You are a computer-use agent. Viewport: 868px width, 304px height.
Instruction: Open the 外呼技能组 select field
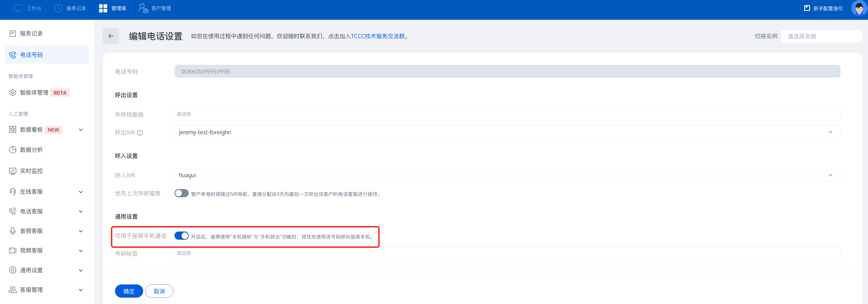507,114
